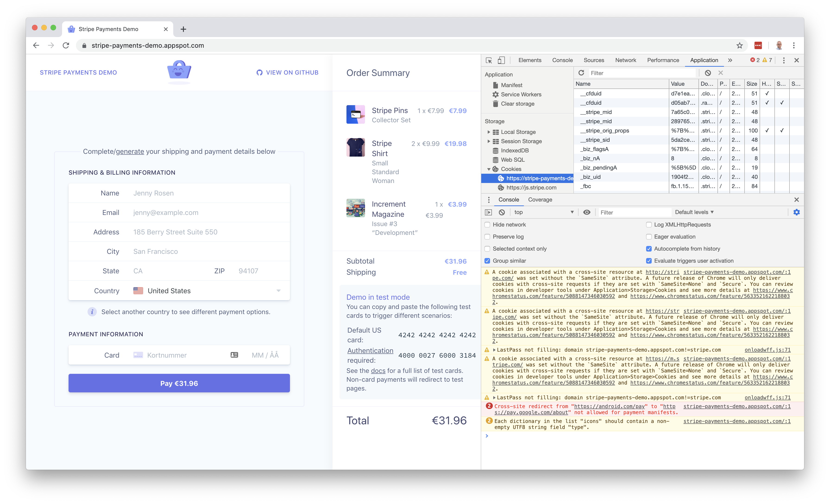Toggle the device toolbar icon
This screenshot has height=504, width=830.
coord(502,60)
